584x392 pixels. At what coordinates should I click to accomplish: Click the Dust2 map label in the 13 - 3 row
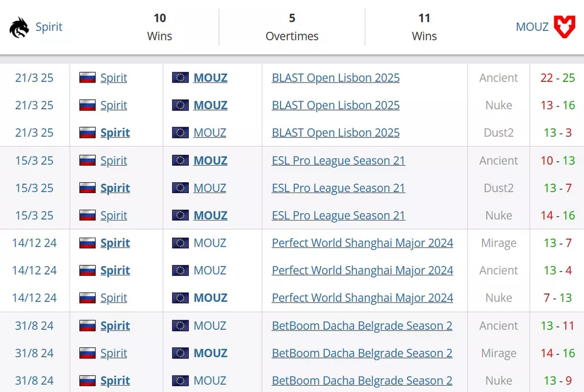coord(498,133)
